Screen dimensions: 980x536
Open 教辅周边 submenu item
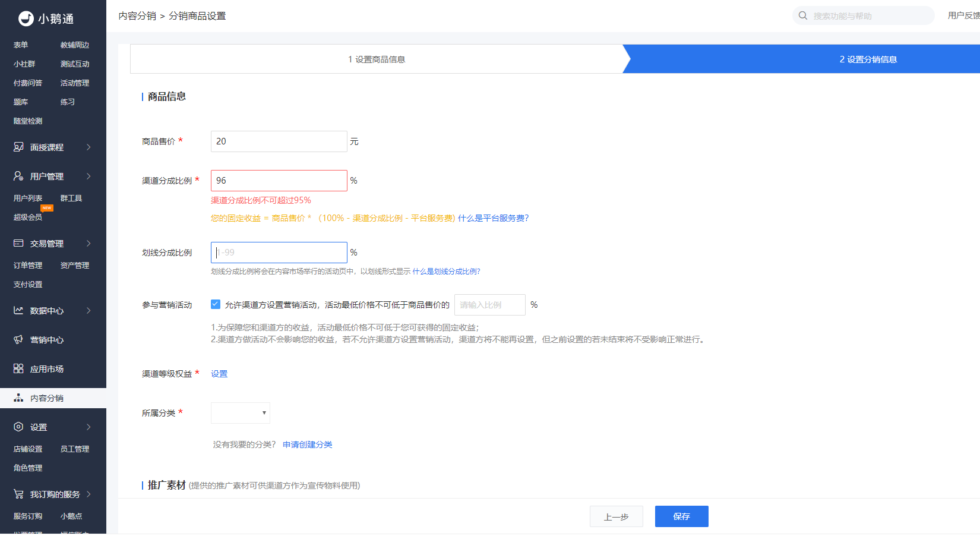coord(75,45)
